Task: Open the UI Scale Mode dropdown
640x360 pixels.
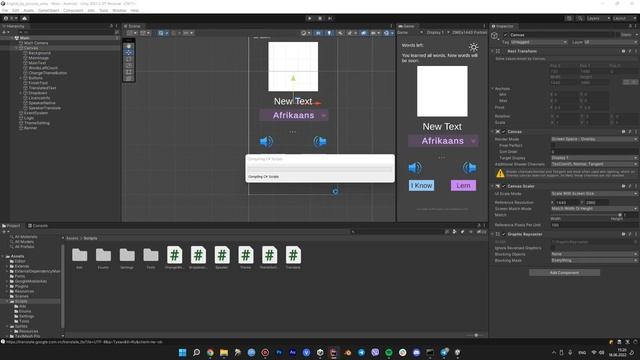Action: coord(594,193)
